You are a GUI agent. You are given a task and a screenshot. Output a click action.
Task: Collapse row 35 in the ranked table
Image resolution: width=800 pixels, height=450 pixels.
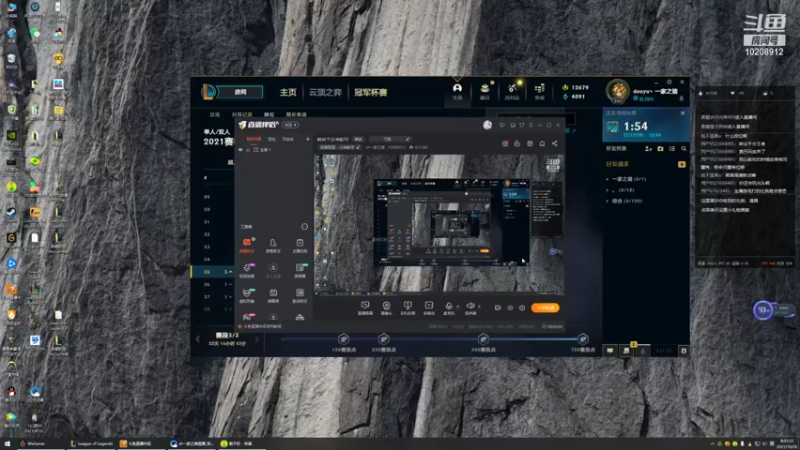(x=230, y=272)
